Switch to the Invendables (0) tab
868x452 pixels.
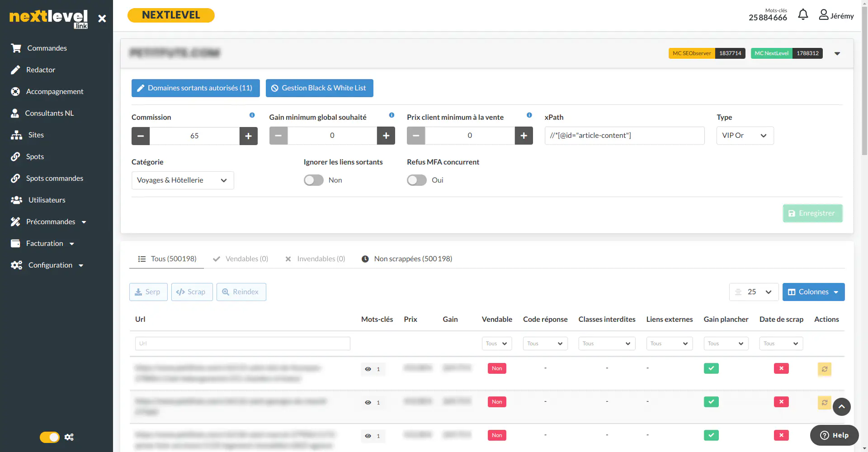315,259
